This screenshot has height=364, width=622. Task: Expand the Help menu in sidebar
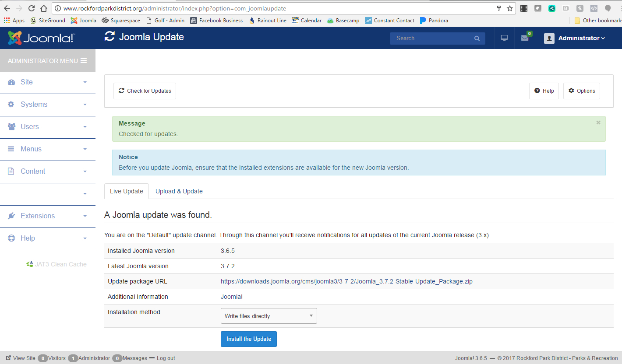coord(48,238)
